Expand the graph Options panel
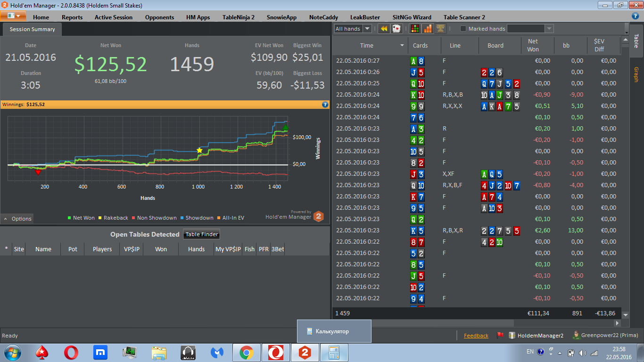 point(17,219)
